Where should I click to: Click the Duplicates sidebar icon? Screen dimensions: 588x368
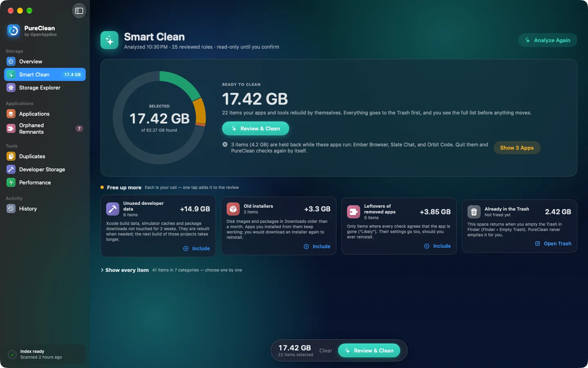coord(11,156)
